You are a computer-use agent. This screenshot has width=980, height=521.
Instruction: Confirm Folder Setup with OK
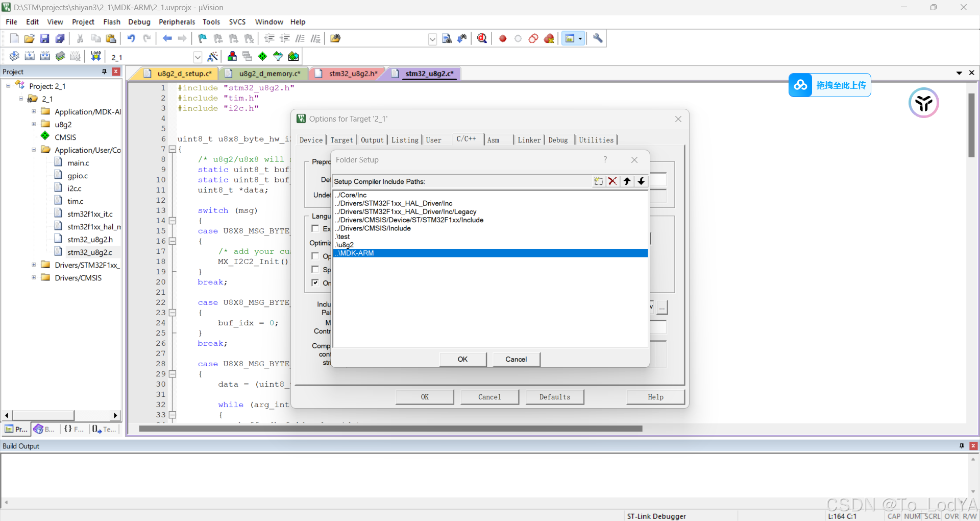462,359
